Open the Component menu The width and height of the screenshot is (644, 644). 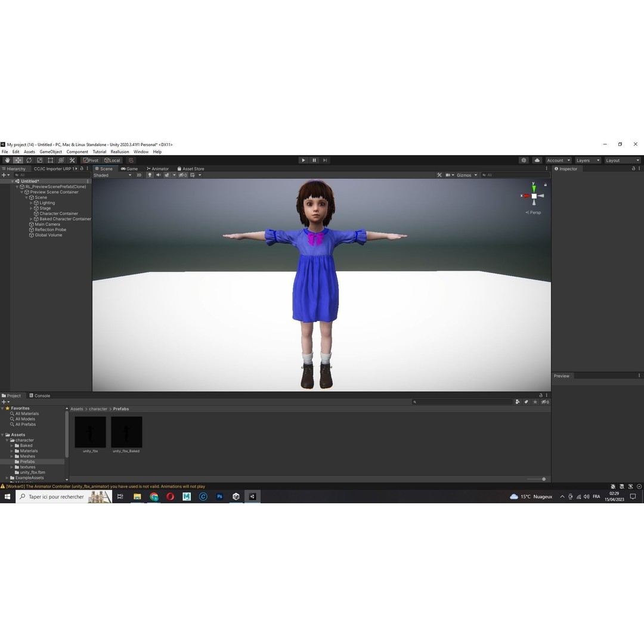pyautogui.click(x=77, y=151)
